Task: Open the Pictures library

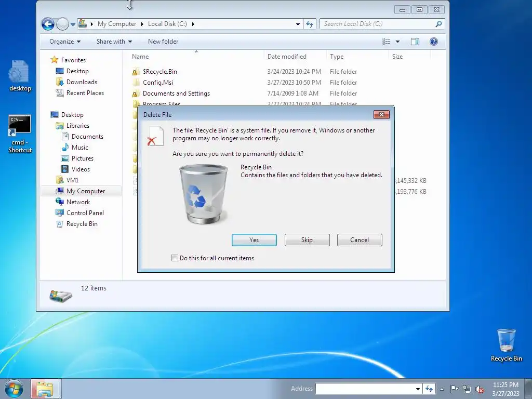Action: (x=82, y=158)
